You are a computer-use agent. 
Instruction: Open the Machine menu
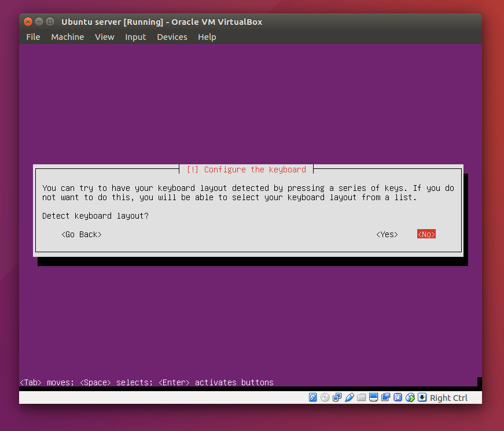click(68, 37)
